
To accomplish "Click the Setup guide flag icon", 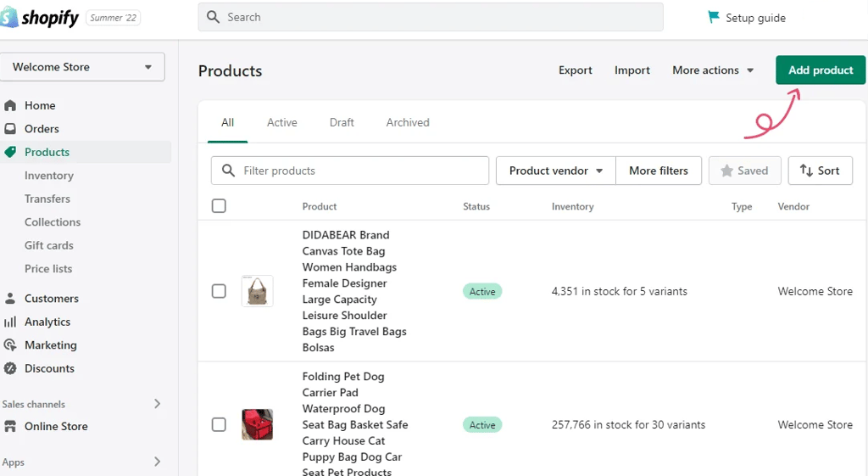I will [x=714, y=17].
